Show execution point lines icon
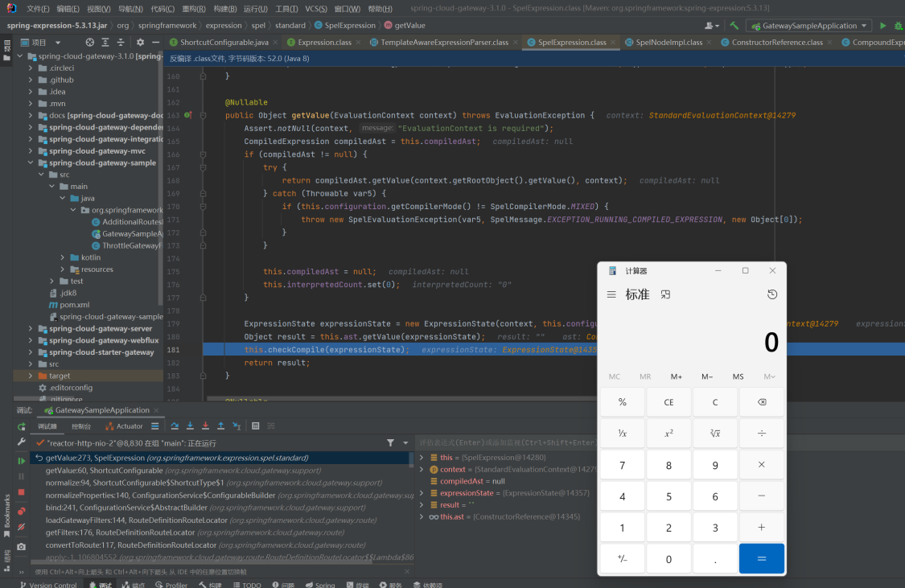The image size is (905, 588). click(x=154, y=426)
